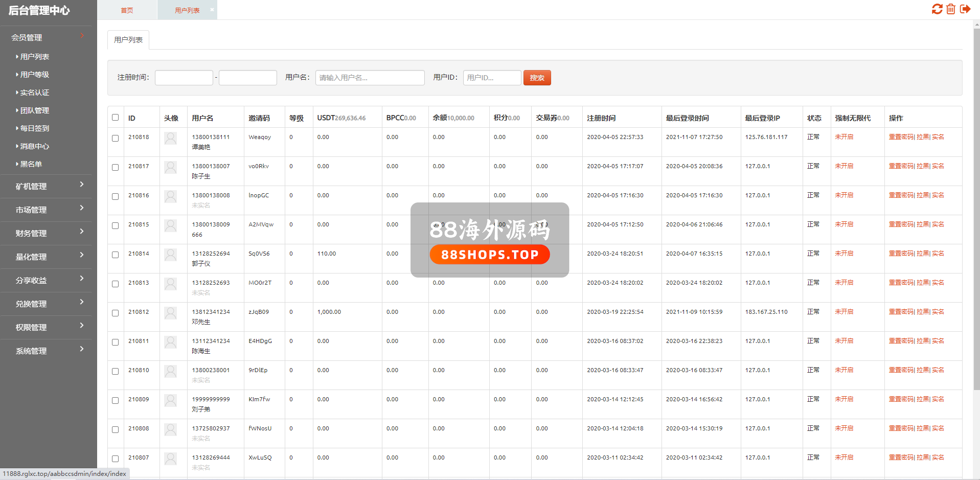The width and height of the screenshot is (980, 480).
Task: Click the logout exit icon
Action: [965, 9]
